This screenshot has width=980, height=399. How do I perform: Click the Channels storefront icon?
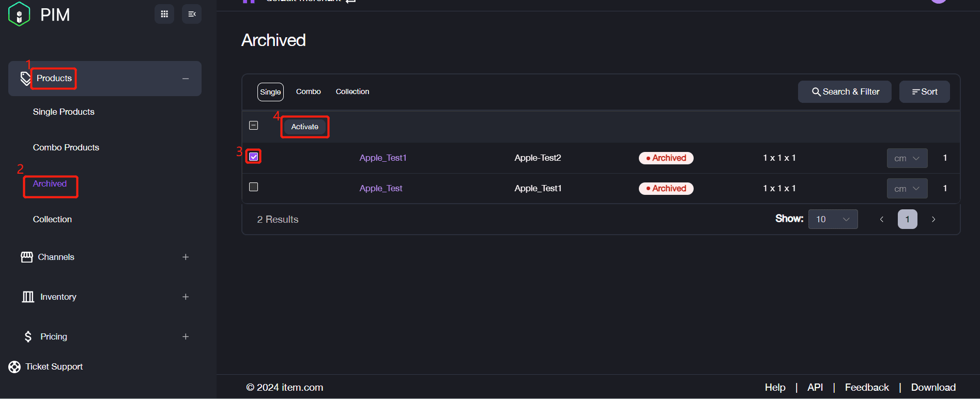[x=27, y=257]
